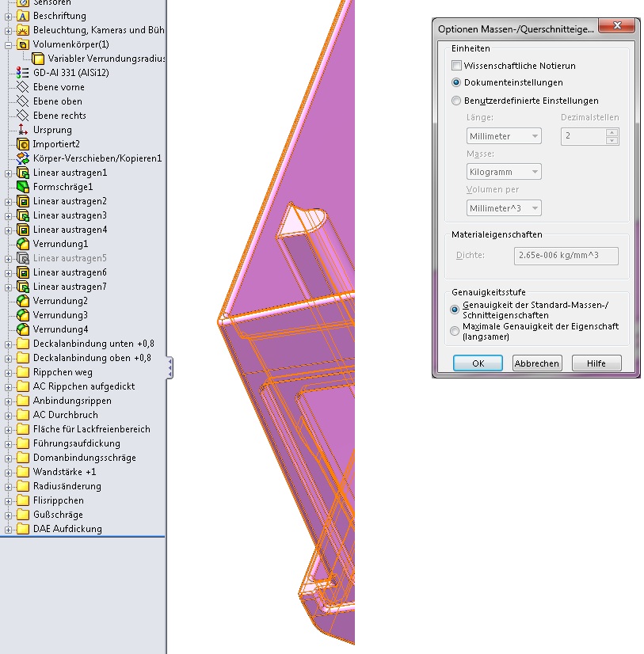The width and height of the screenshot is (644, 654).
Task: Click the Volumenkörper(1) folder icon
Action: [x=23, y=44]
